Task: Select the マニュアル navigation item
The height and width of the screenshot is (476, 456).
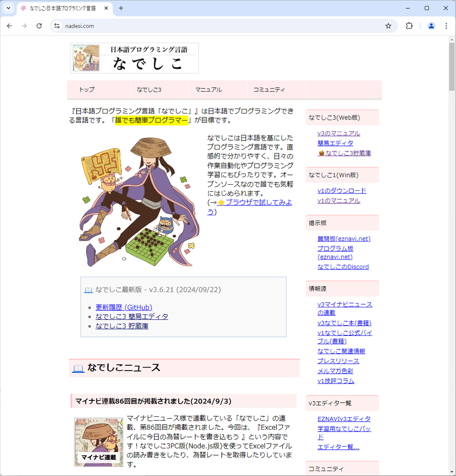Action: [208, 89]
